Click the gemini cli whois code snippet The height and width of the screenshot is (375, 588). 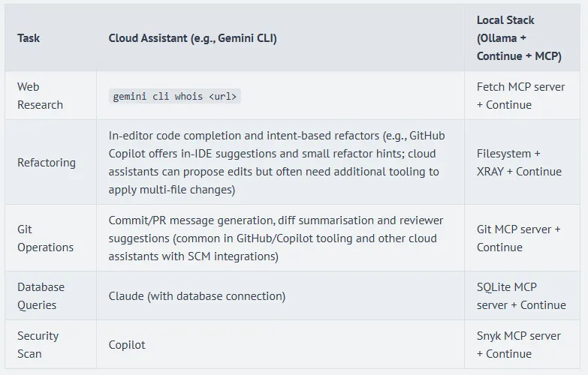point(176,97)
